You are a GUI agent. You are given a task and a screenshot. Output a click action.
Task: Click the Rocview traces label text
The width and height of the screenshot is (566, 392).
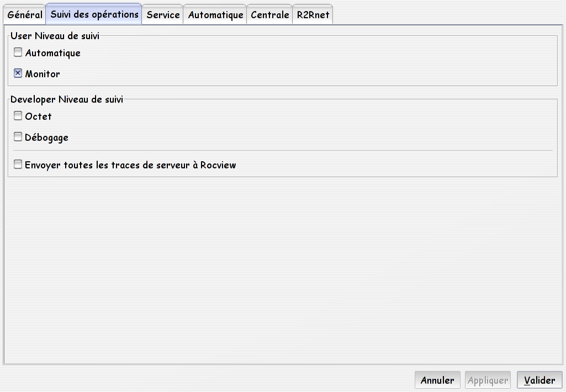pyautogui.click(x=130, y=165)
